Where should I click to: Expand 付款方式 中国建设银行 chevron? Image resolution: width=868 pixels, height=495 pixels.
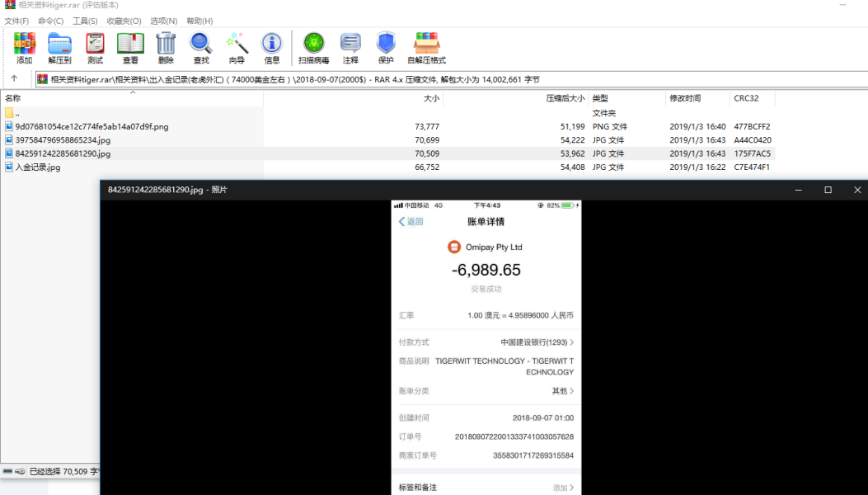point(572,342)
